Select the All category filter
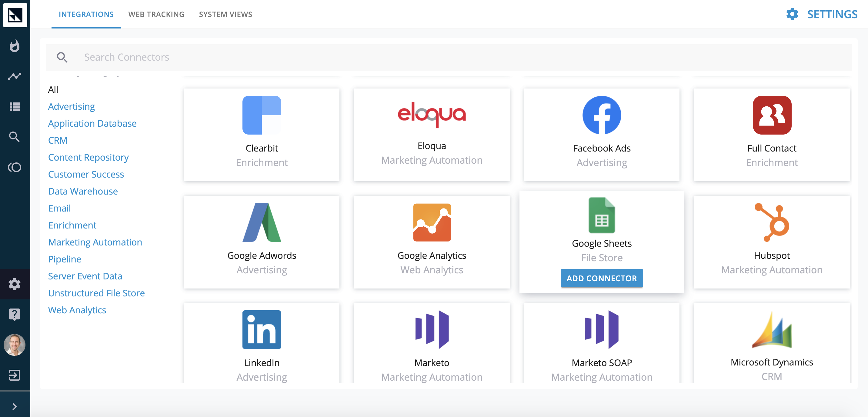 tap(53, 89)
